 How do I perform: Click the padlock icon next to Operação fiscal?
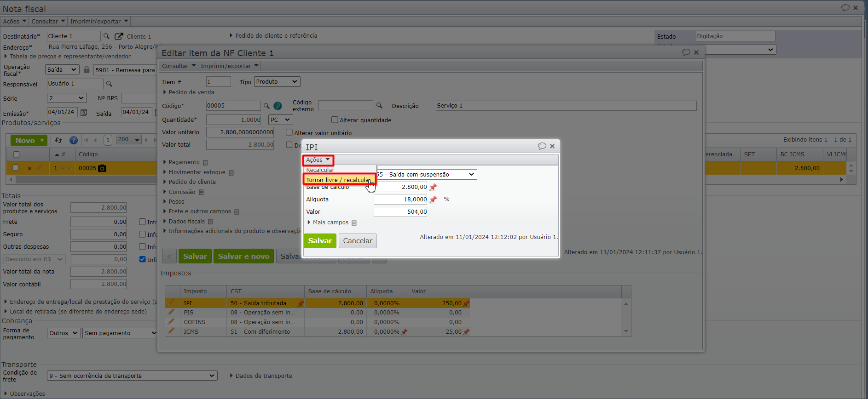(x=87, y=69)
